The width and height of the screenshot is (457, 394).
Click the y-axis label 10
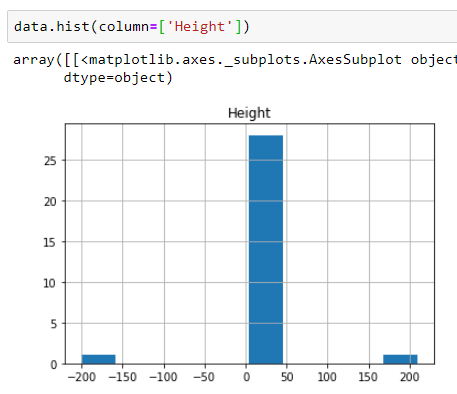(x=50, y=283)
